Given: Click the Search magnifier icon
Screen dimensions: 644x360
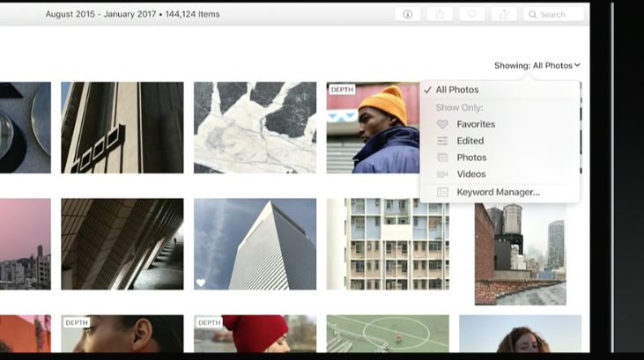Looking at the screenshot, I should point(532,15).
